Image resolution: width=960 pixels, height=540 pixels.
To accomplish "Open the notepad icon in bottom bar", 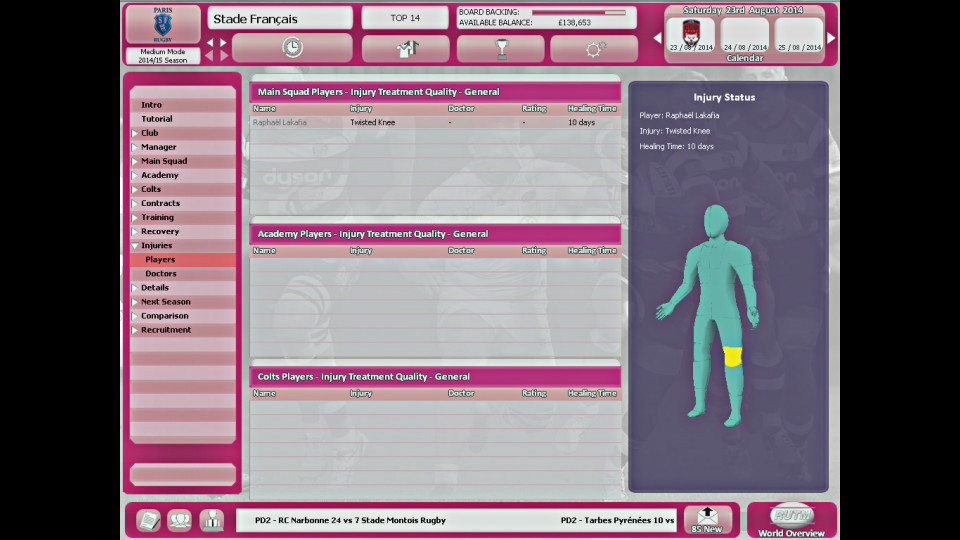I will (x=148, y=520).
